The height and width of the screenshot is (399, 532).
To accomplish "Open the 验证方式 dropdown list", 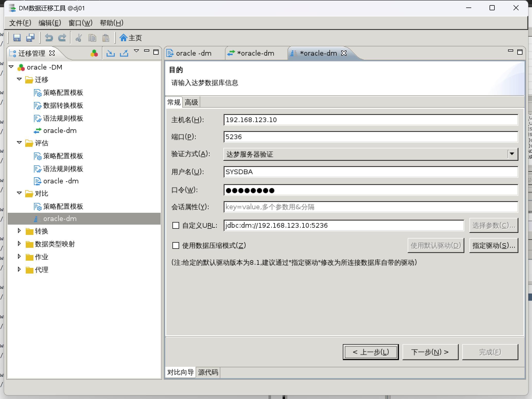I will point(512,154).
